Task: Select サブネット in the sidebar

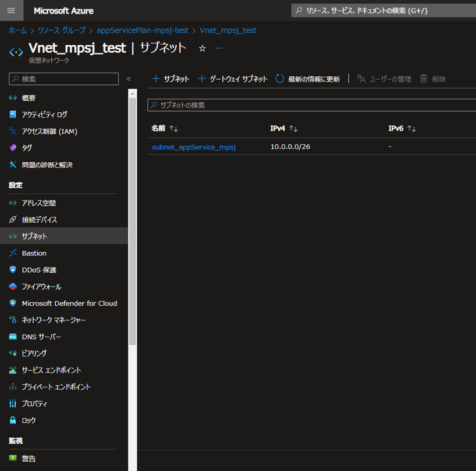Action: 64,236
